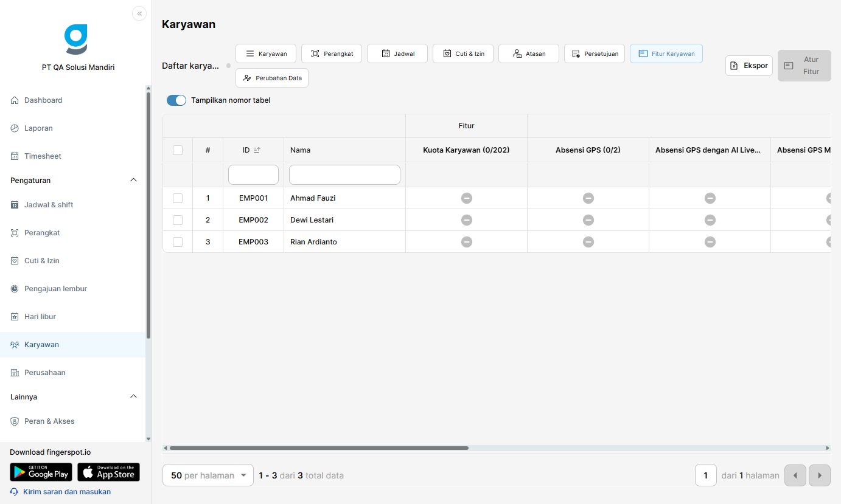Click the Karyawan people icon in sidebar
The image size is (841, 504).
click(x=15, y=345)
